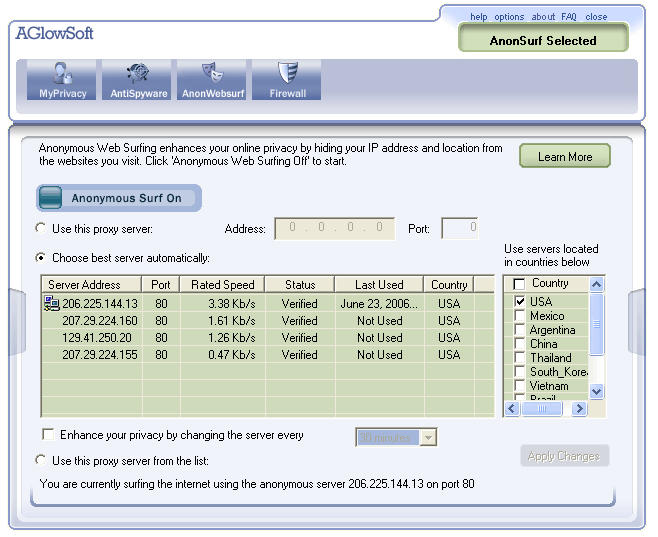Viewport: 658px width, 537px height.
Task: Check the China country checkbox
Action: 520,344
